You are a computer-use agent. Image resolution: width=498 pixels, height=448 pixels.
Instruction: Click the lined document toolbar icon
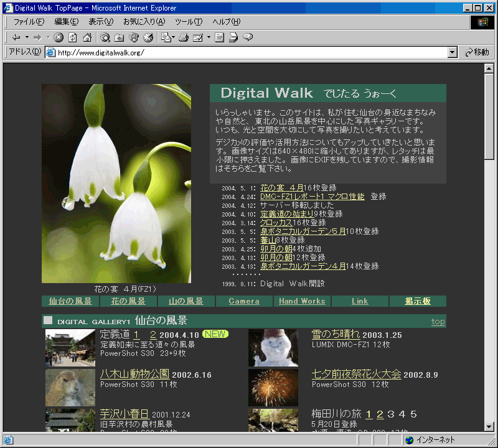pos(219,37)
